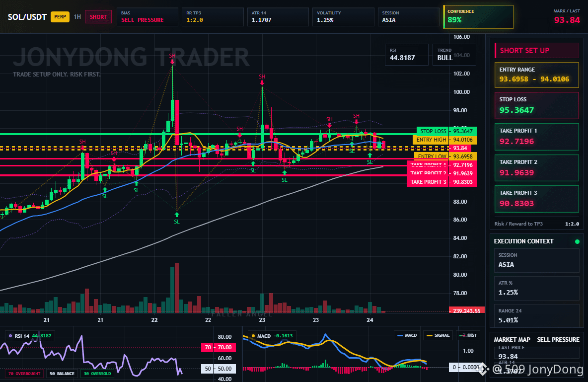Click the Risk / Reward to TP3 row
The image size is (588, 382).
click(537, 224)
